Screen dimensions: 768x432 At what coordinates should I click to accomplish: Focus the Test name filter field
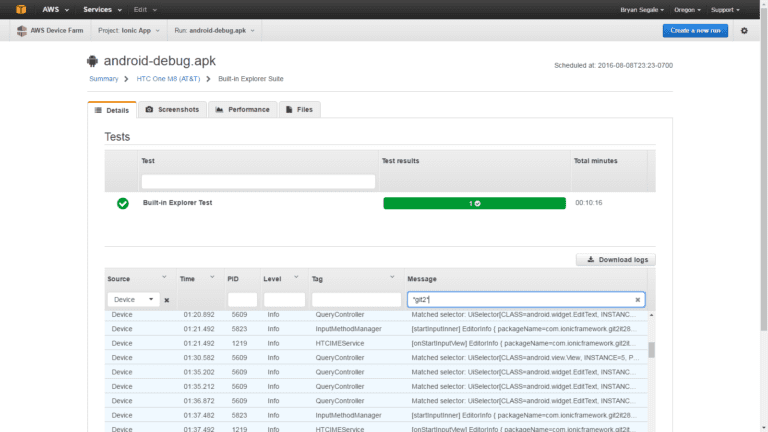[258, 181]
